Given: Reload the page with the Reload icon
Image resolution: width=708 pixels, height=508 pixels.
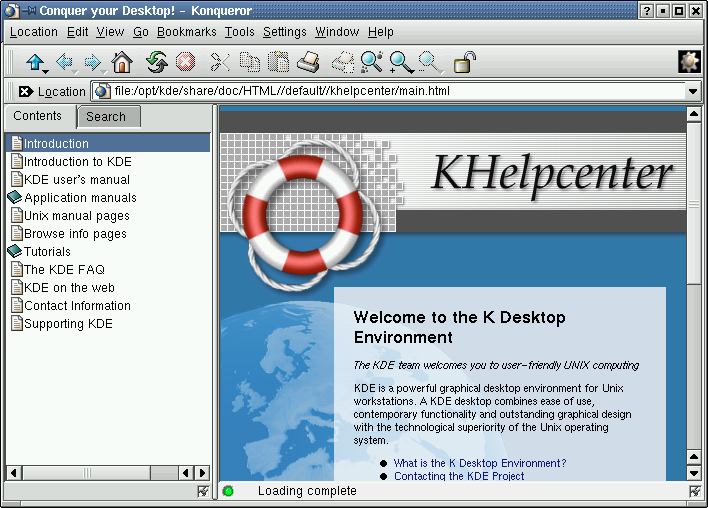Looking at the screenshot, I should click(156, 63).
